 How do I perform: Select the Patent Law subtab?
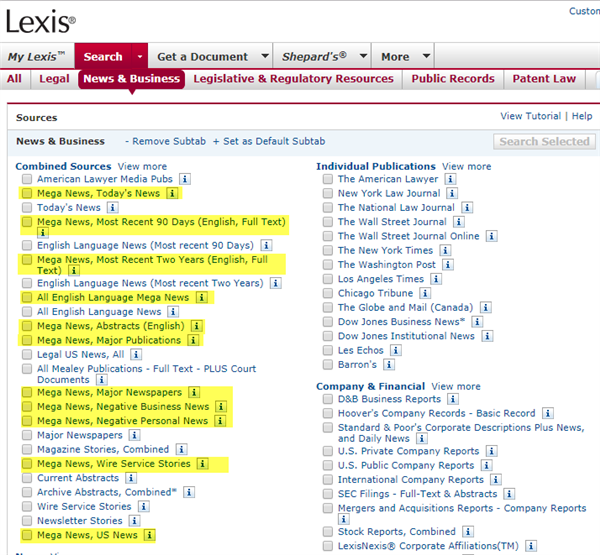click(x=544, y=79)
